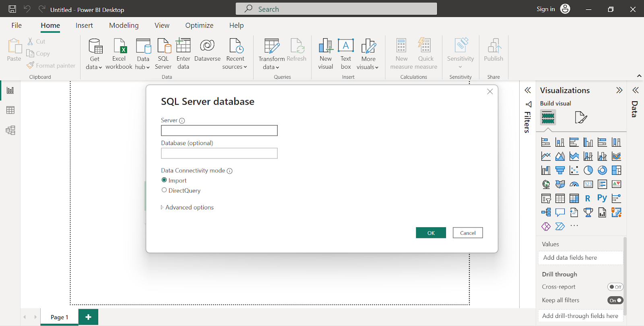Close the SQL Server database dialog
The height and width of the screenshot is (326, 644).
point(490,92)
